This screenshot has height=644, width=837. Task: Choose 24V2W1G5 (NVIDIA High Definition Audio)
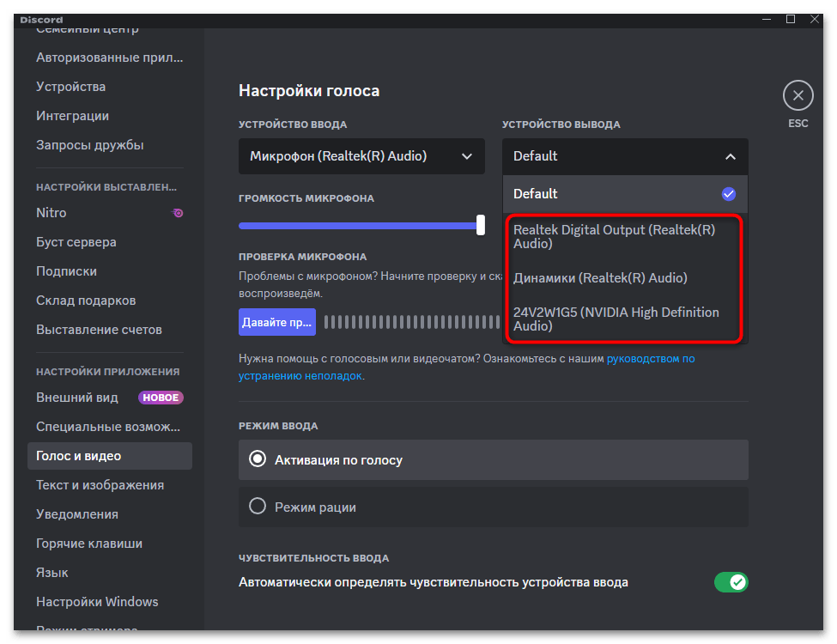pyautogui.click(x=625, y=319)
